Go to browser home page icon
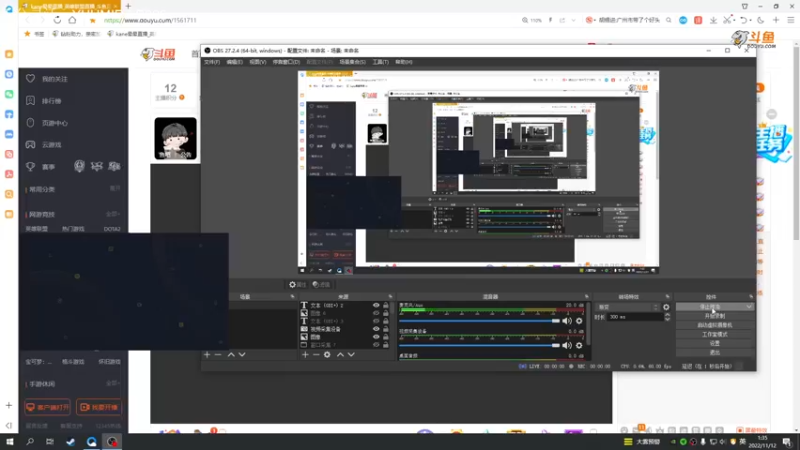Viewport: 800px width, 450px height. [x=72, y=20]
